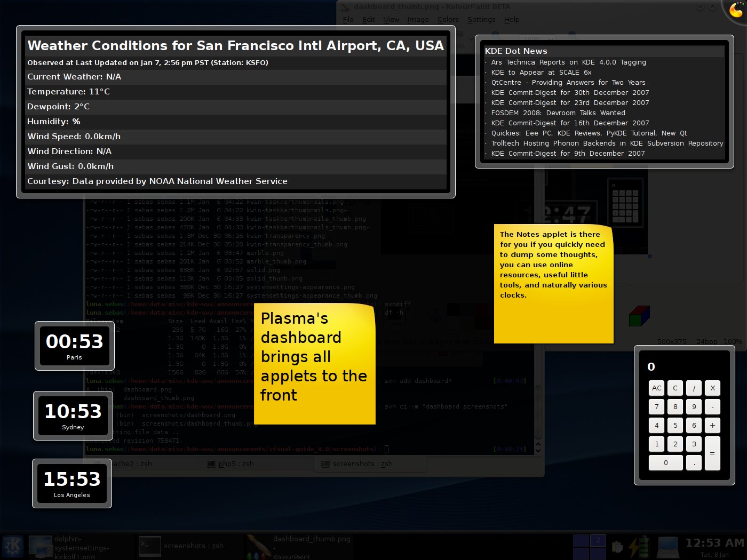The width and height of the screenshot is (747, 560).
Task: Click calculator decimal point key
Action: click(x=694, y=463)
